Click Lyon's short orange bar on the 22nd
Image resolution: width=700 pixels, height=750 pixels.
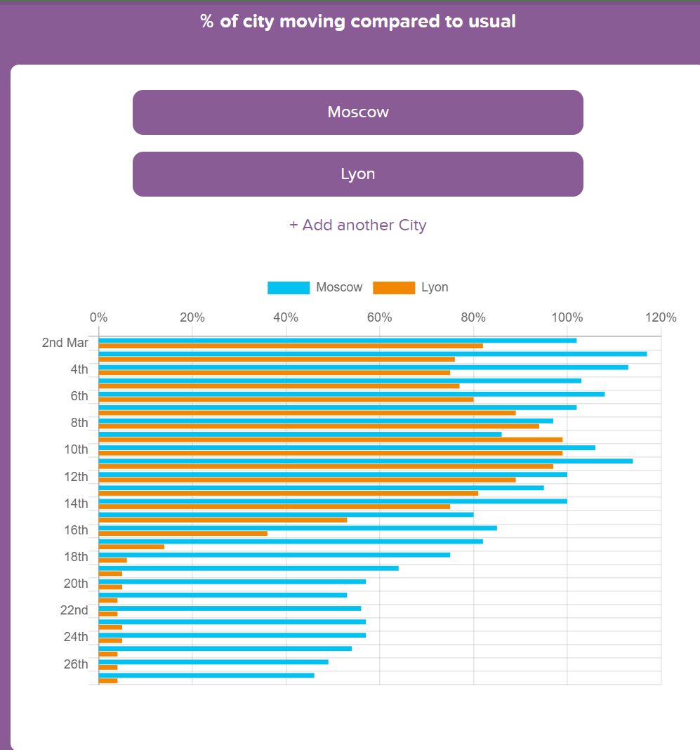108,614
